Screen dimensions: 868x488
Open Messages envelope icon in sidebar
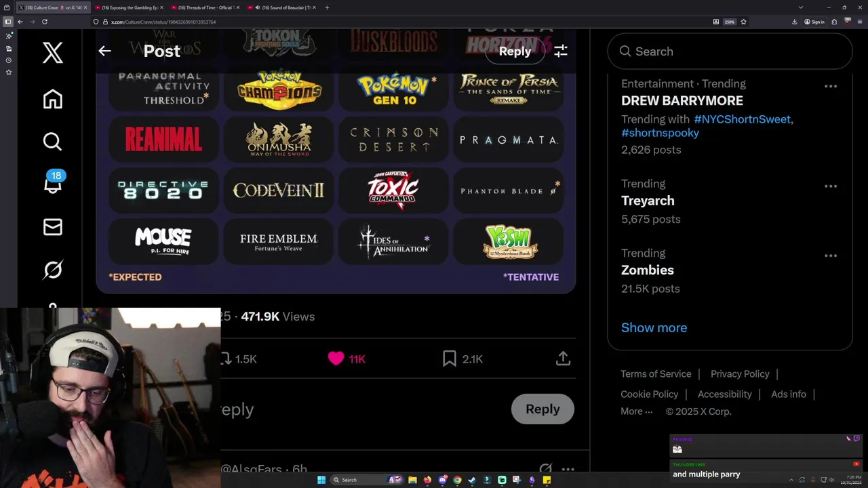[53, 227]
